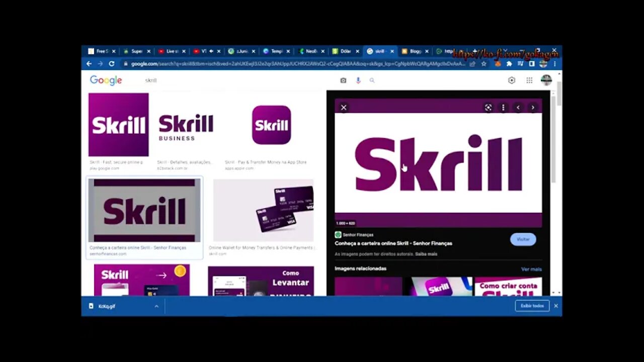644x362 pixels.
Task: Open the Como criar conta related image
Action: pyautogui.click(x=509, y=286)
